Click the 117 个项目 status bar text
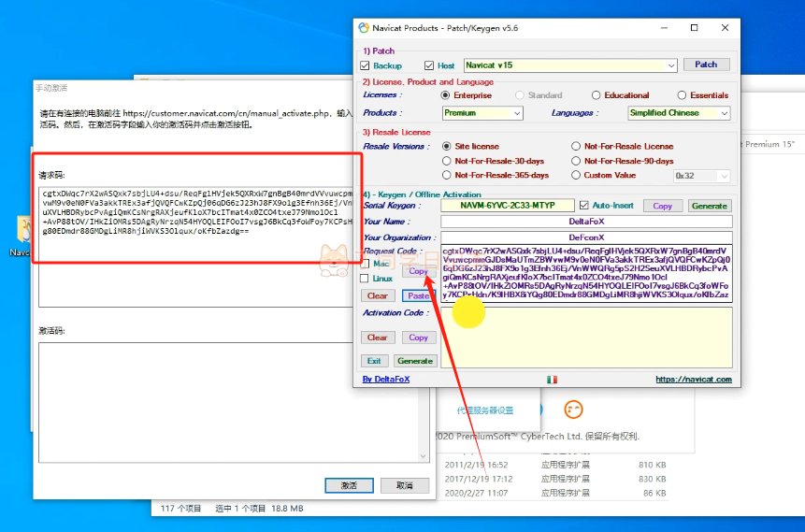This screenshot has height=532, width=805. [x=180, y=509]
